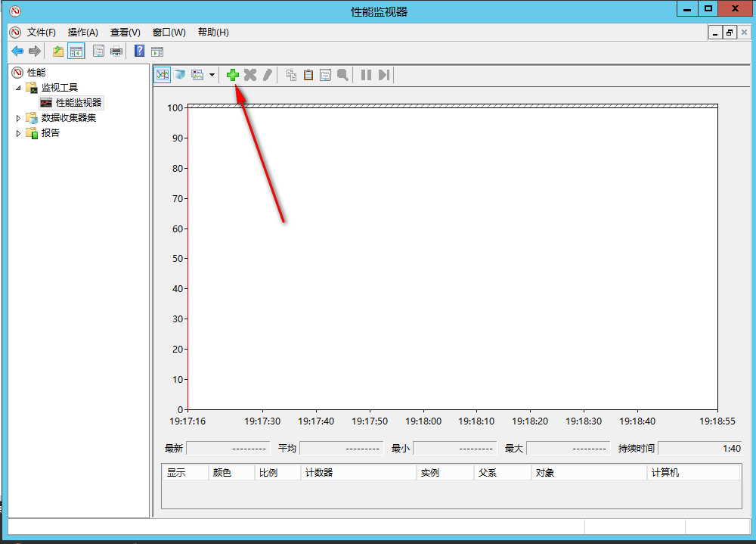Open the 操作(A) menu
Image resolution: width=756 pixels, height=544 pixels.
click(x=82, y=33)
